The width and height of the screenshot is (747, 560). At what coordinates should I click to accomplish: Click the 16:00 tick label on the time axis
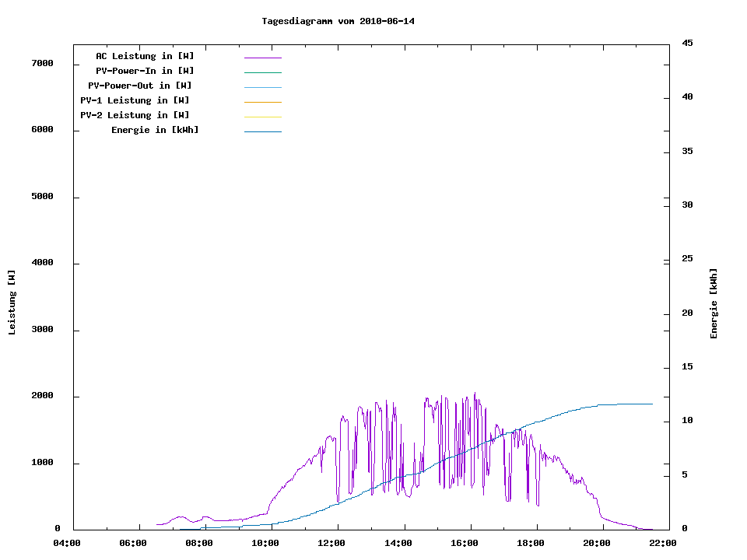(465, 543)
